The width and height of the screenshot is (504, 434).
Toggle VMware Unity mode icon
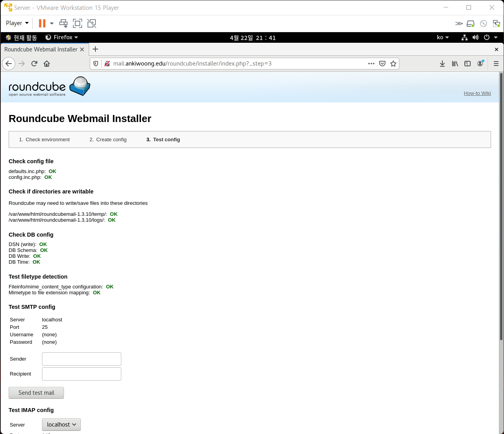[92, 24]
